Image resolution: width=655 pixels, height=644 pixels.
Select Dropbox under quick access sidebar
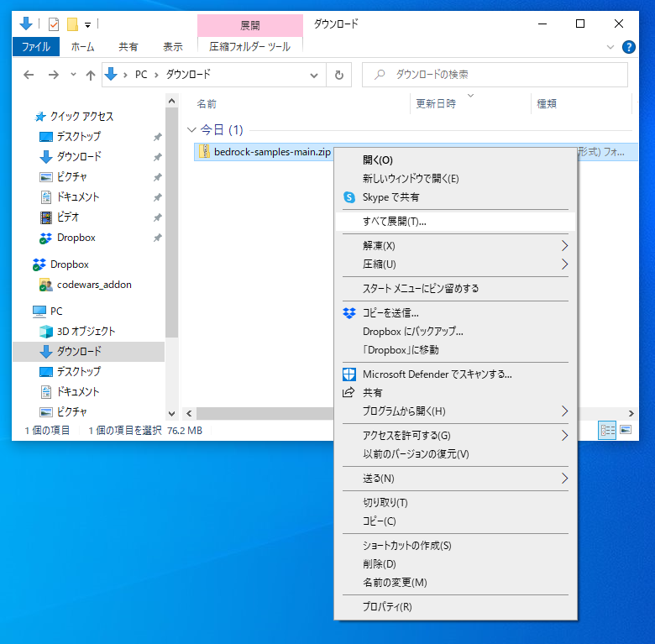[x=76, y=238]
